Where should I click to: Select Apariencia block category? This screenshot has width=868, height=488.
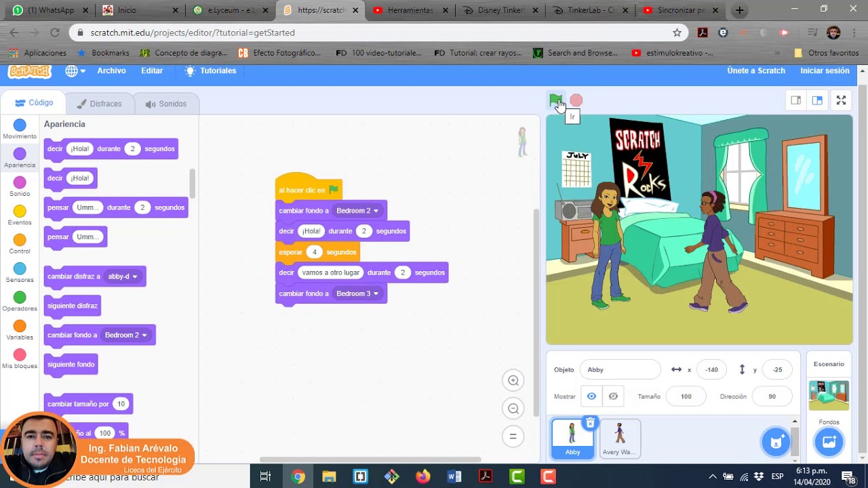pyautogui.click(x=20, y=158)
